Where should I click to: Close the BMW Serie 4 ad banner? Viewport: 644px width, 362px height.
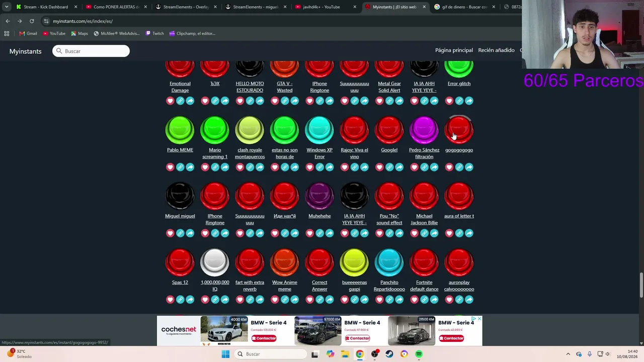(479, 319)
